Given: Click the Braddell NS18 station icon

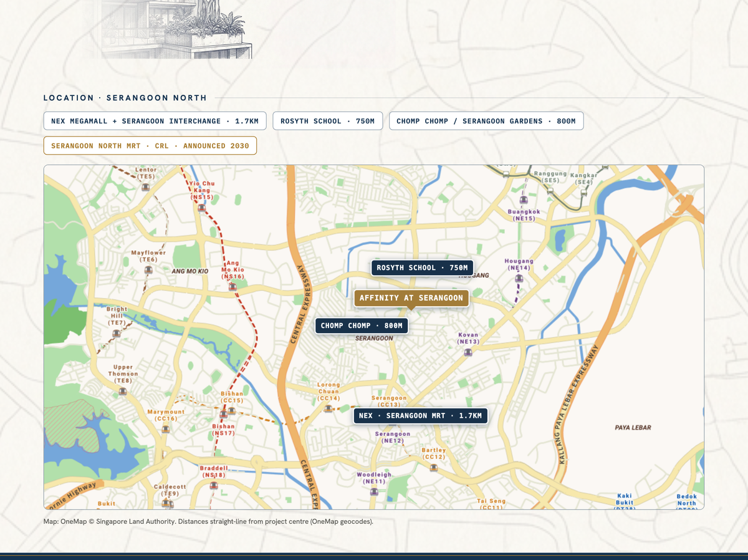Looking at the screenshot, I should pyautogui.click(x=214, y=485).
